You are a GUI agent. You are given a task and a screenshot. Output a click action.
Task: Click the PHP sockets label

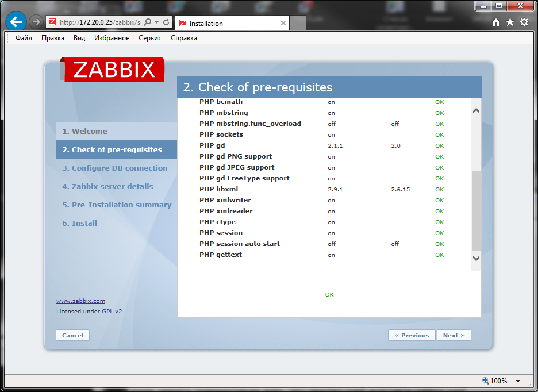click(221, 134)
